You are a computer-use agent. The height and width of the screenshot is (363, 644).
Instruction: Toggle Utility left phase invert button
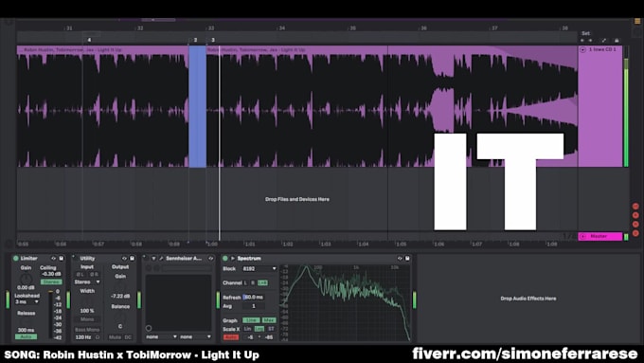pos(80,274)
